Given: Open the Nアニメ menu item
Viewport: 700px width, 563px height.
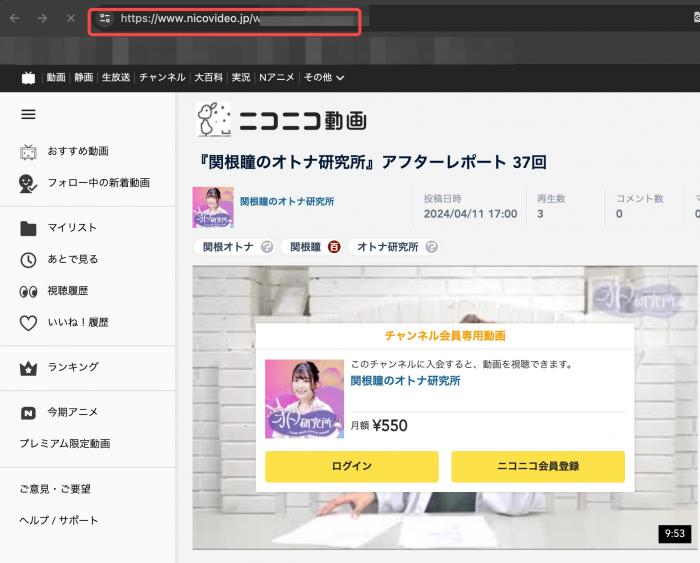Looking at the screenshot, I should tap(277, 77).
